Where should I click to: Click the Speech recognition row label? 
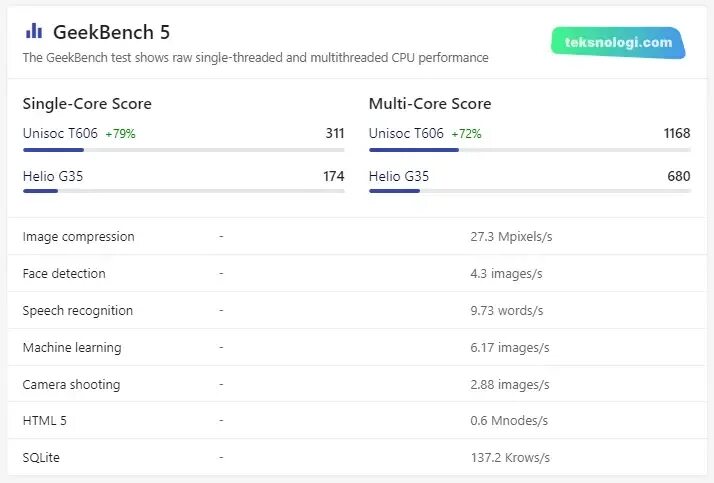click(x=77, y=311)
